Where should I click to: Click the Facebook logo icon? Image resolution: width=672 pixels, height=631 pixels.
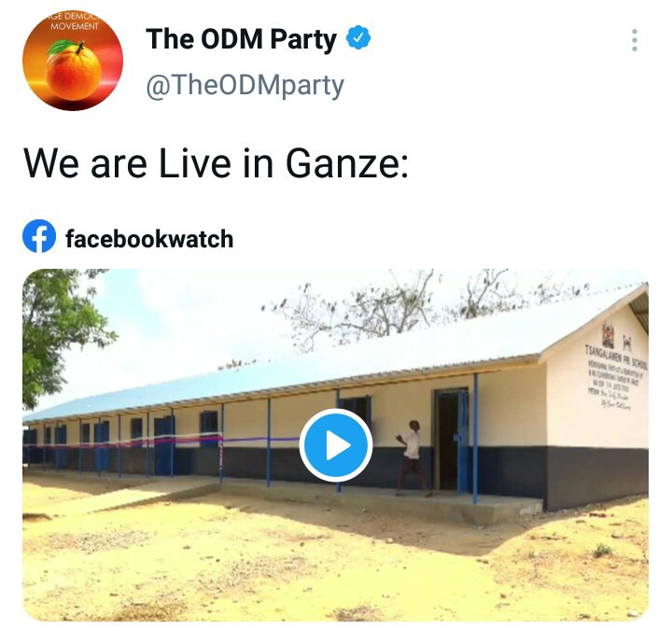39,236
